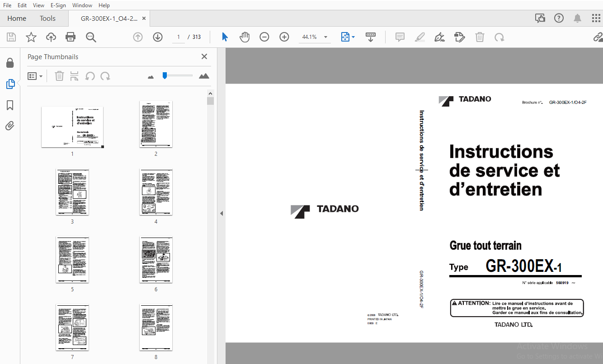The height and width of the screenshot is (364, 603).
Task: Adjust the thumbnail size slider
Action: pos(165,75)
